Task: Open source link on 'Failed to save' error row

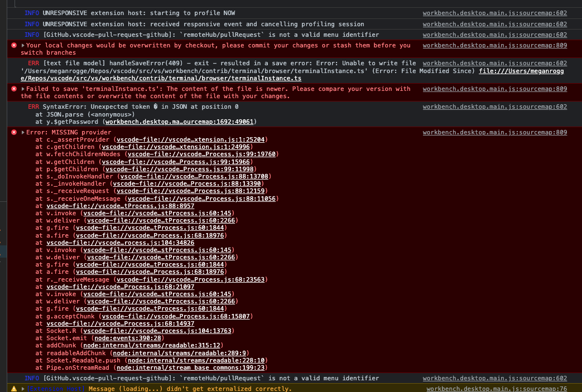Action: coord(495,89)
